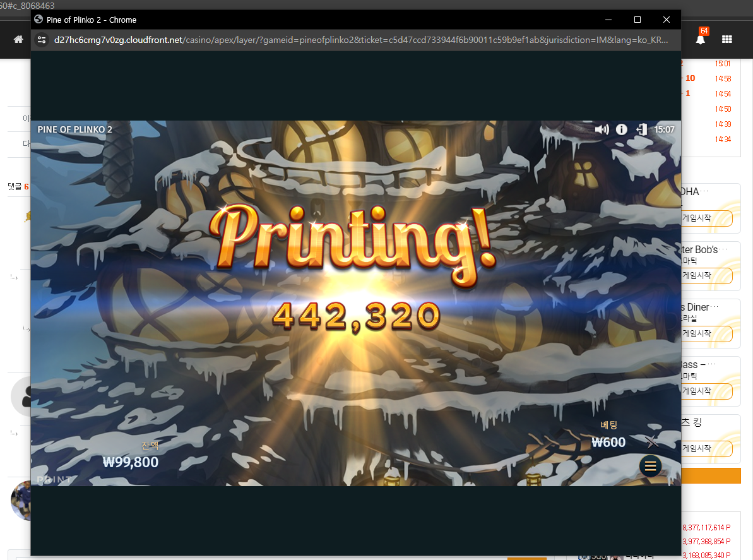This screenshot has height=560, width=753.
Task: Start game button under Bob's card
Action: tap(706, 276)
